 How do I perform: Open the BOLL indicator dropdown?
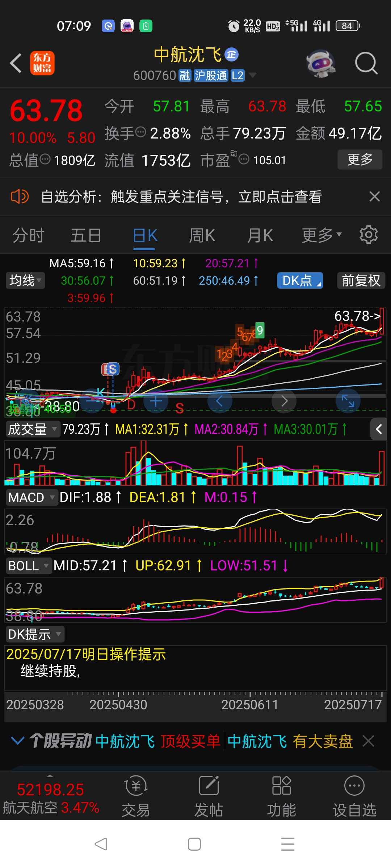pos(28,566)
